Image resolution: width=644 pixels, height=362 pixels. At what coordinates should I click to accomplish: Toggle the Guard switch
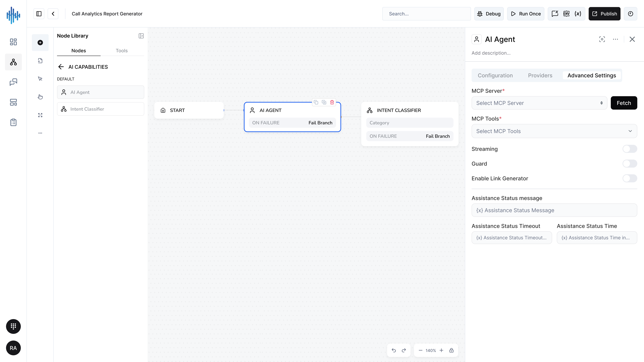630,164
